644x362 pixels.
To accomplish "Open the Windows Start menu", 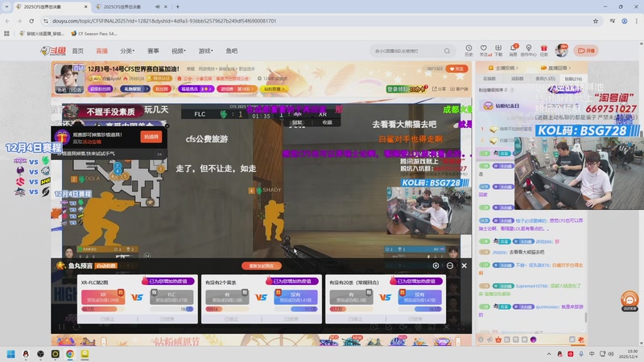I will coord(11,354).
